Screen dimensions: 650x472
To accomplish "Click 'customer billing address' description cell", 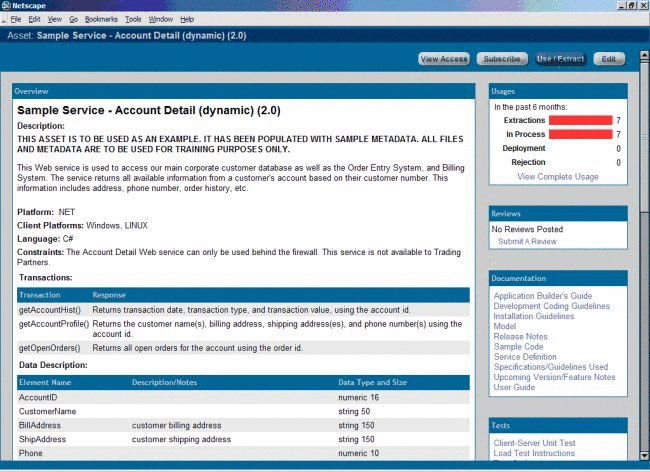I will coord(176,425).
